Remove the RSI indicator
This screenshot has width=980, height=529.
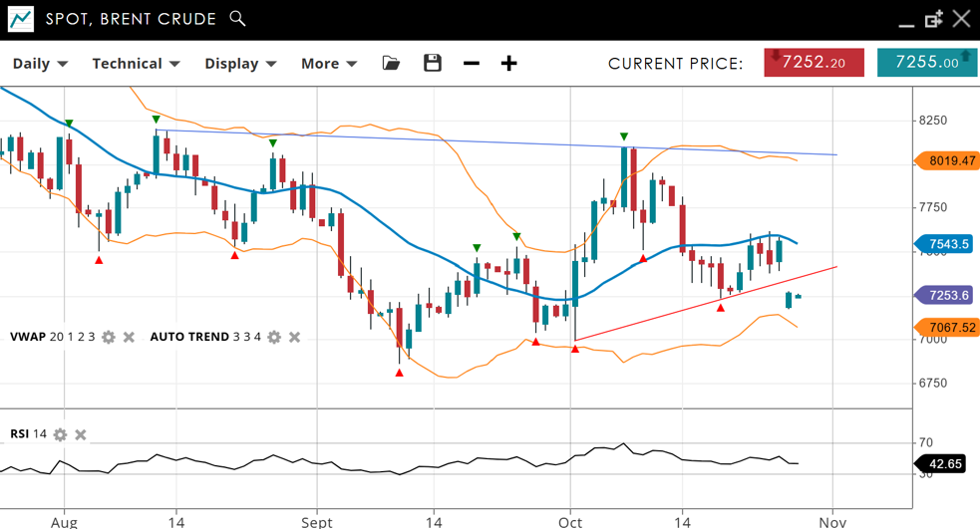pos(81,434)
